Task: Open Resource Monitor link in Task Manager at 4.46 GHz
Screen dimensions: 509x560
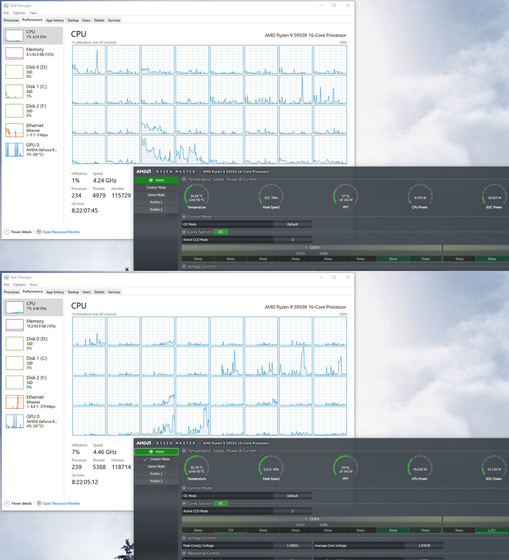Action: pyautogui.click(x=61, y=503)
